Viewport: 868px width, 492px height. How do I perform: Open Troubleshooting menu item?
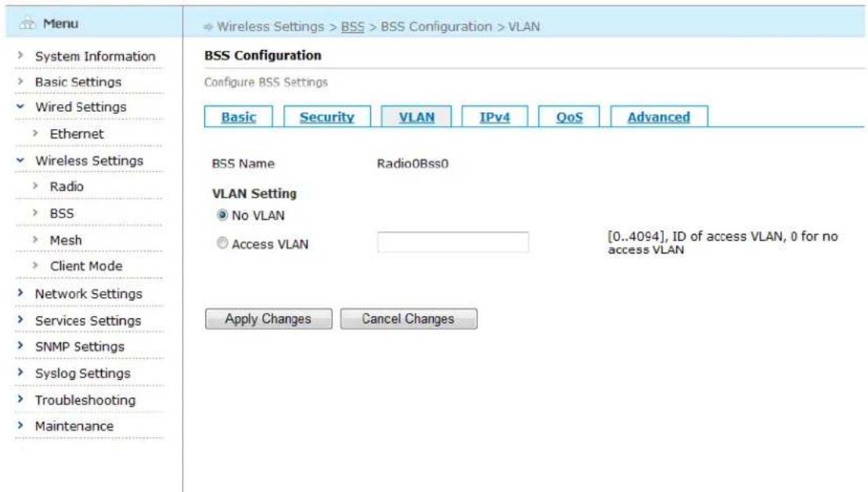coord(85,400)
